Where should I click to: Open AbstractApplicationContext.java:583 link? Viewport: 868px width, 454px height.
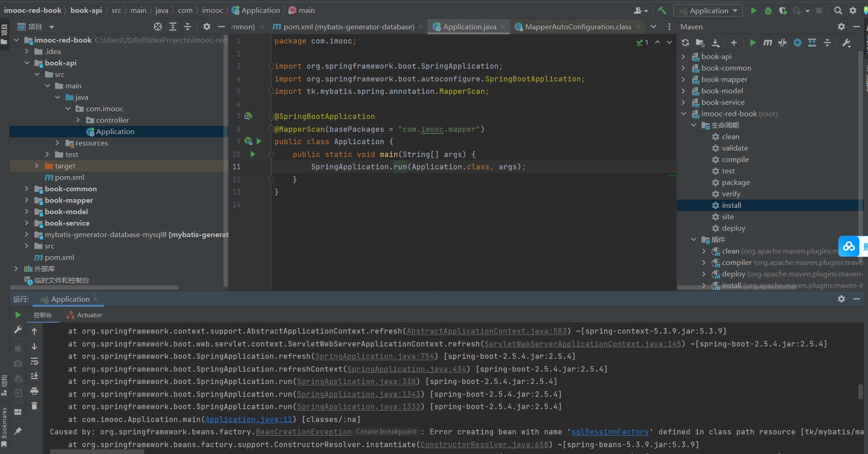486,331
